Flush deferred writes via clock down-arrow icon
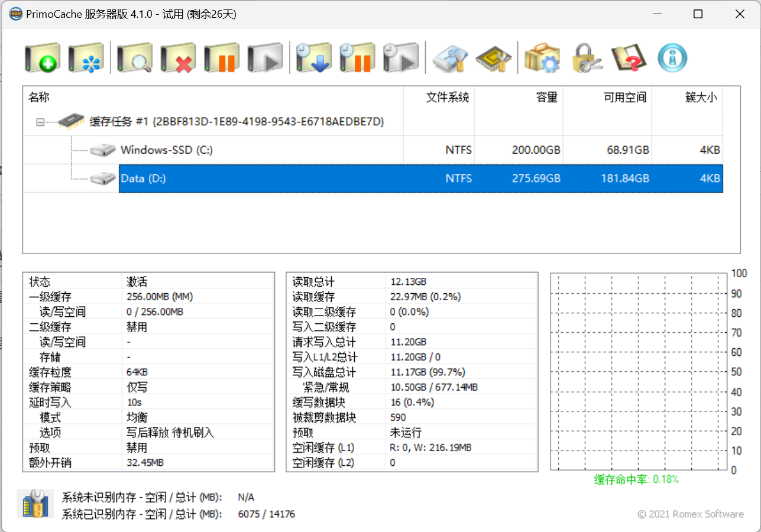Viewport: 761px width, 532px height. coord(313,58)
